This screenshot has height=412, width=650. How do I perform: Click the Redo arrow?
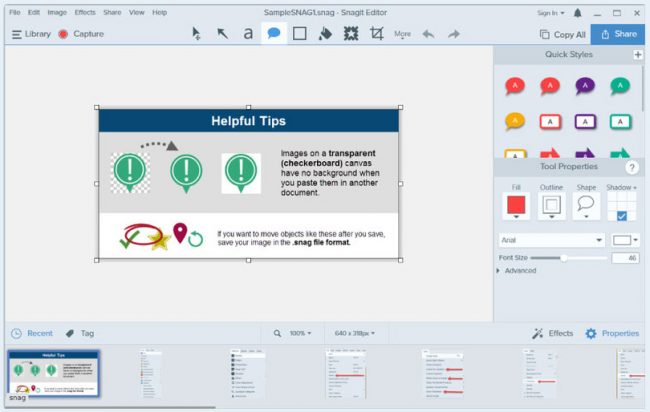(454, 34)
